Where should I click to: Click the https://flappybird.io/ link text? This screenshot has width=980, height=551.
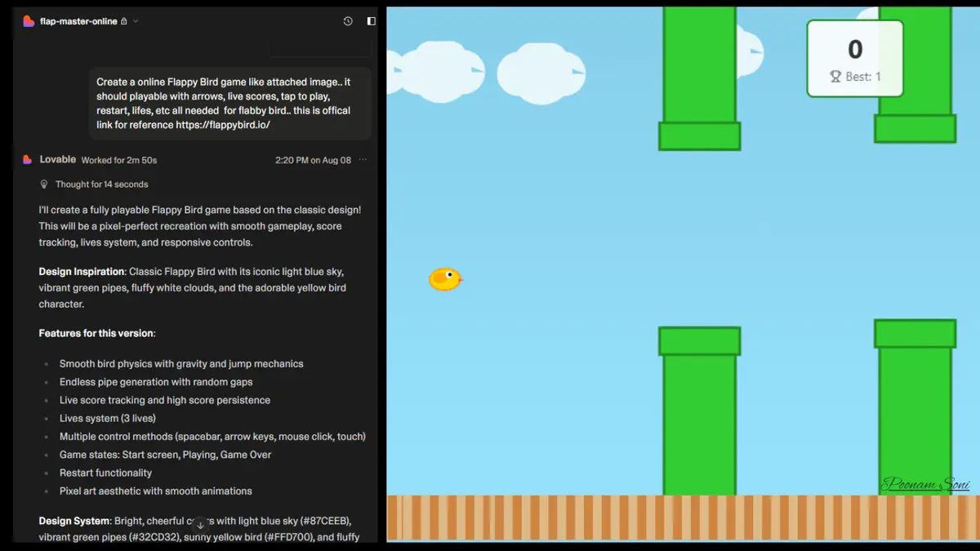pos(223,125)
